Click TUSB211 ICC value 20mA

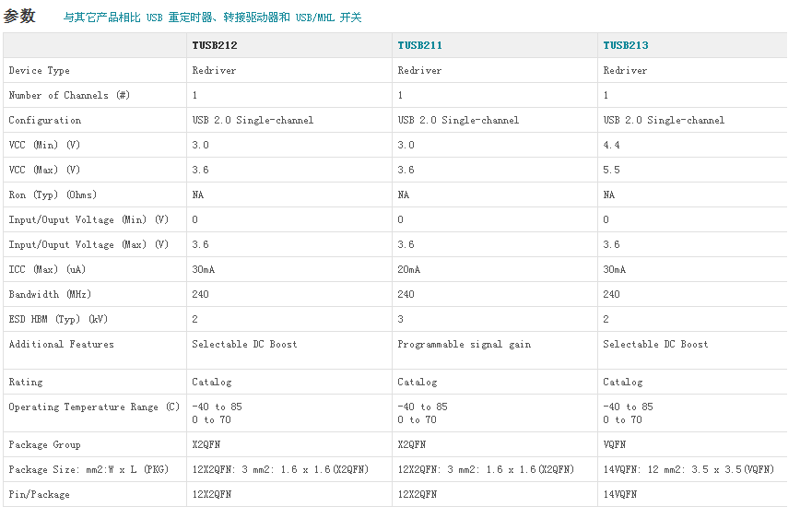coord(409,269)
